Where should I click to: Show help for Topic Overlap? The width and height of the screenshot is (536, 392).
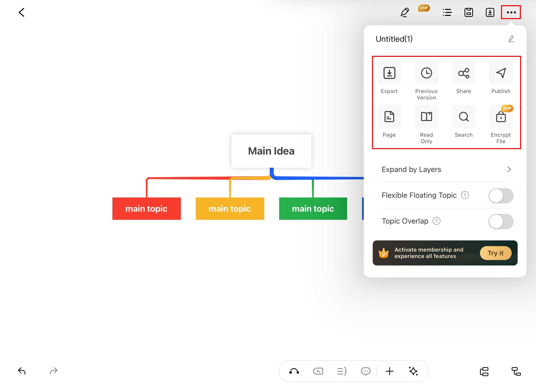tap(436, 221)
